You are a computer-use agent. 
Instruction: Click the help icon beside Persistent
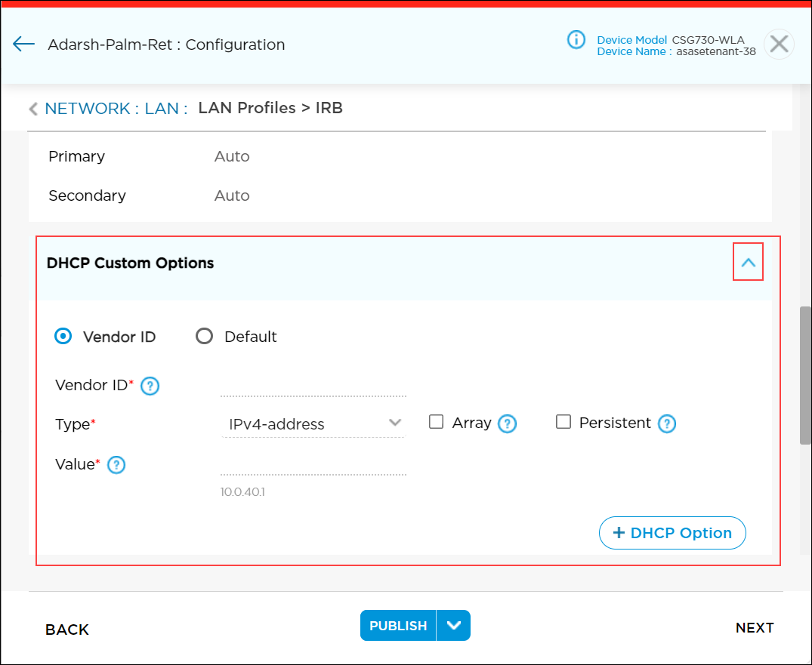point(667,423)
